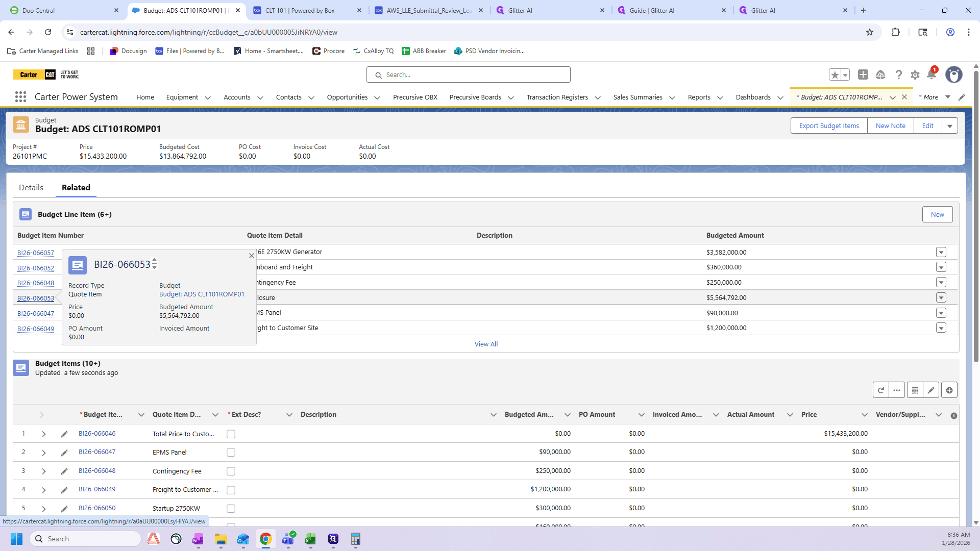Screen dimensions: 980x551
Task: Open the Global Actions plus icon
Action: click(x=863, y=74)
